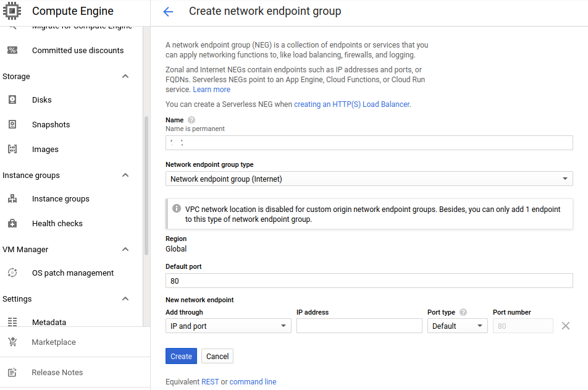Open Snapshots from the sidebar icon
Screen dimensions: 588x390
tap(13, 124)
